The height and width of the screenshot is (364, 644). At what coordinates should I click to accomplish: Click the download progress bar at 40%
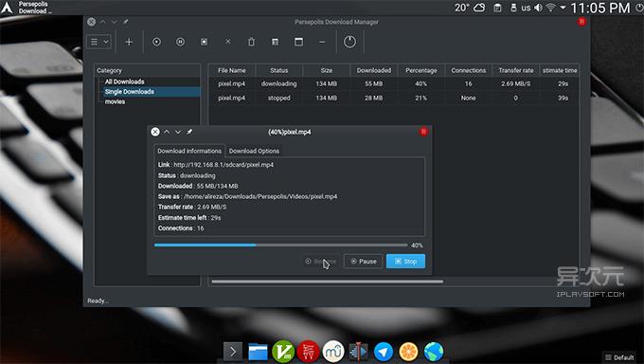tap(280, 246)
